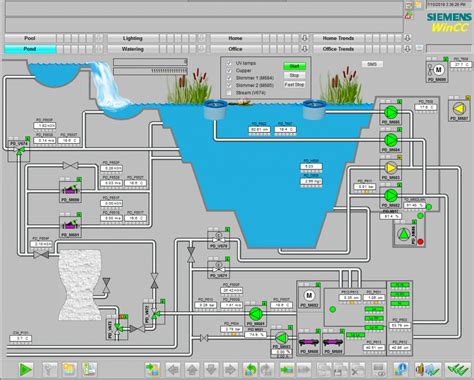Screen dimensions: 474x380
Task: Click the SMS button
Action: [x=372, y=64]
